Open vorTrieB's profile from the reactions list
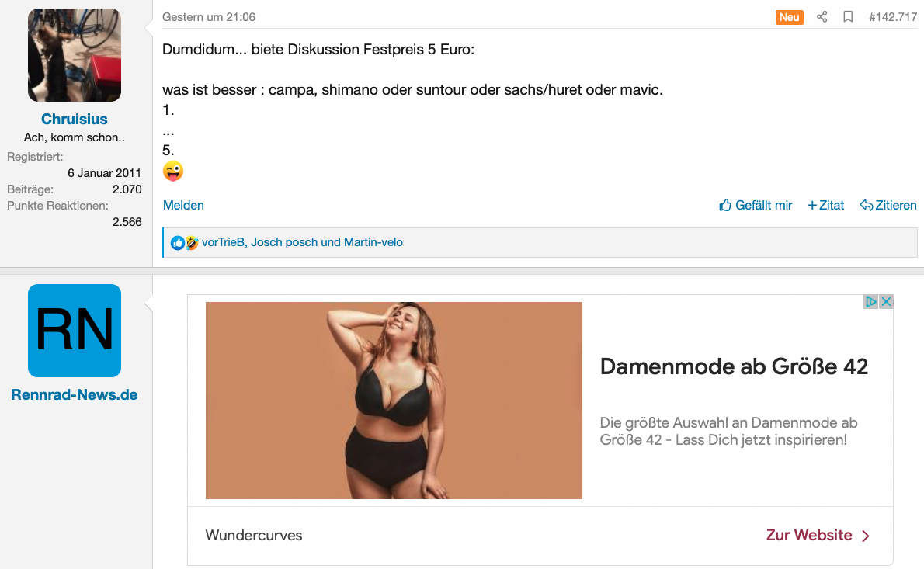 pos(223,242)
